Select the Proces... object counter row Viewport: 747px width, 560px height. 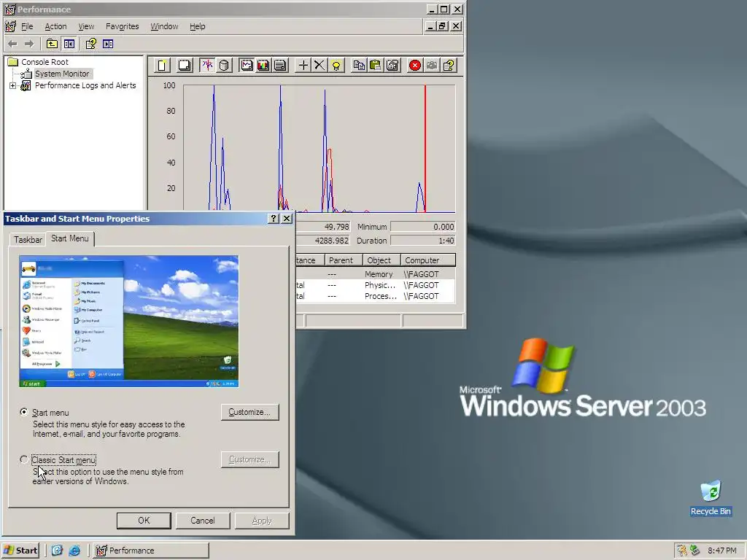point(376,296)
